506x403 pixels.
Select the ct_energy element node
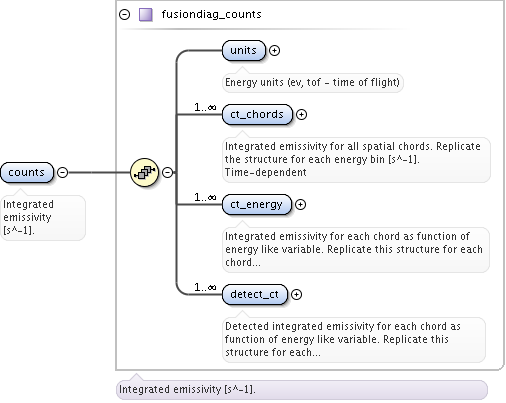pyautogui.click(x=257, y=205)
